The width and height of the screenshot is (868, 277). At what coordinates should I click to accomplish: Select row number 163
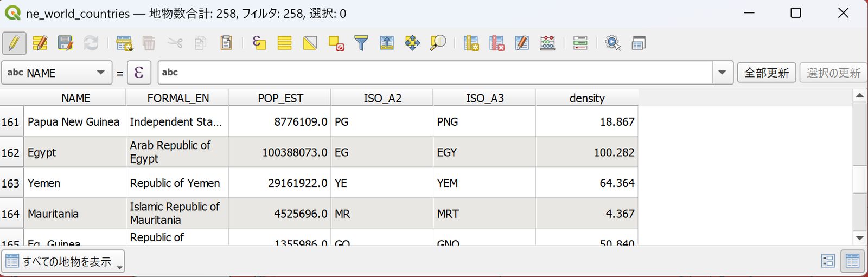point(11,183)
